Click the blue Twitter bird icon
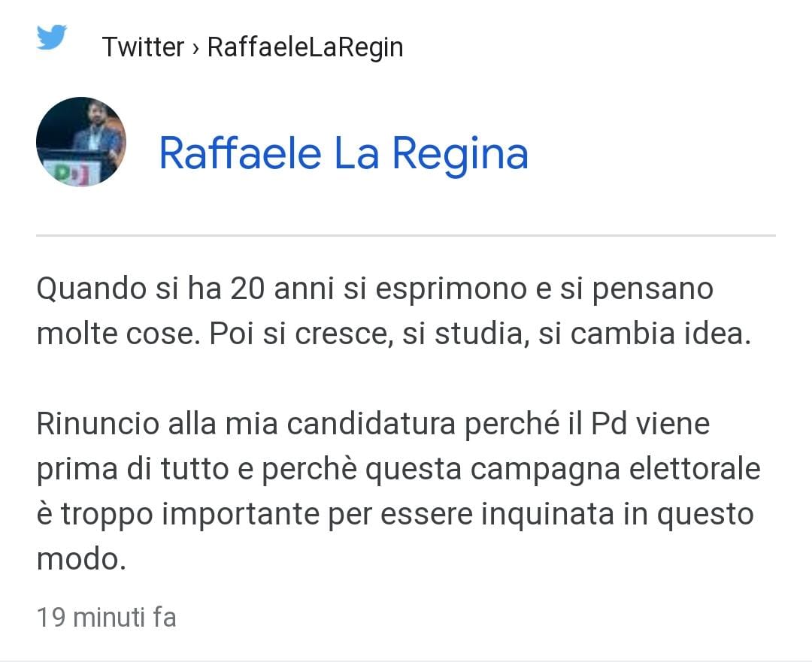This screenshot has height=662, width=812. coord(52,37)
